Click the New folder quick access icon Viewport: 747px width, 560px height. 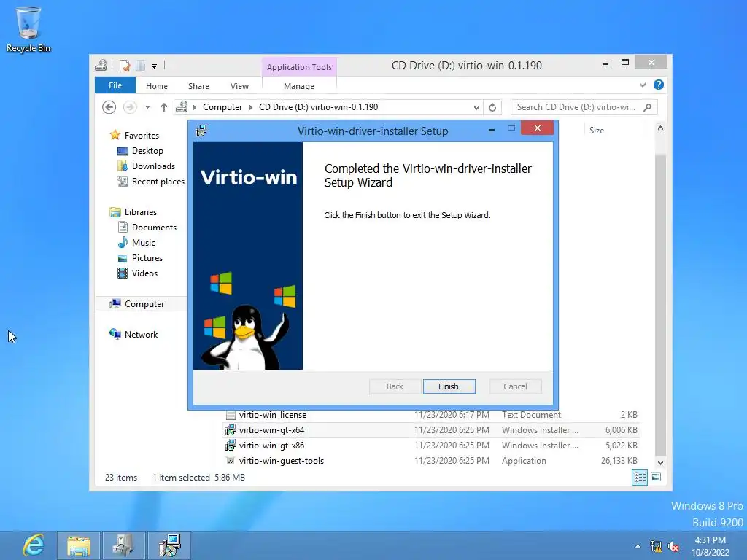pyautogui.click(x=141, y=65)
